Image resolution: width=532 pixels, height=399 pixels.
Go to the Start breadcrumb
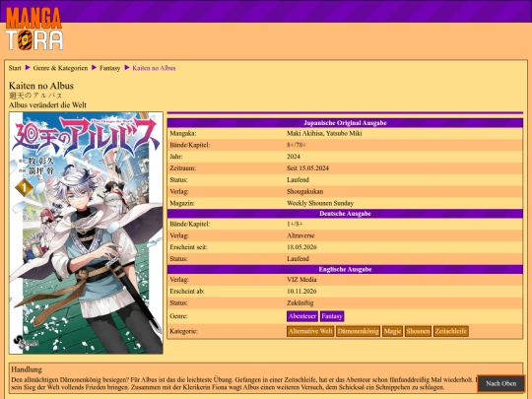coord(15,68)
